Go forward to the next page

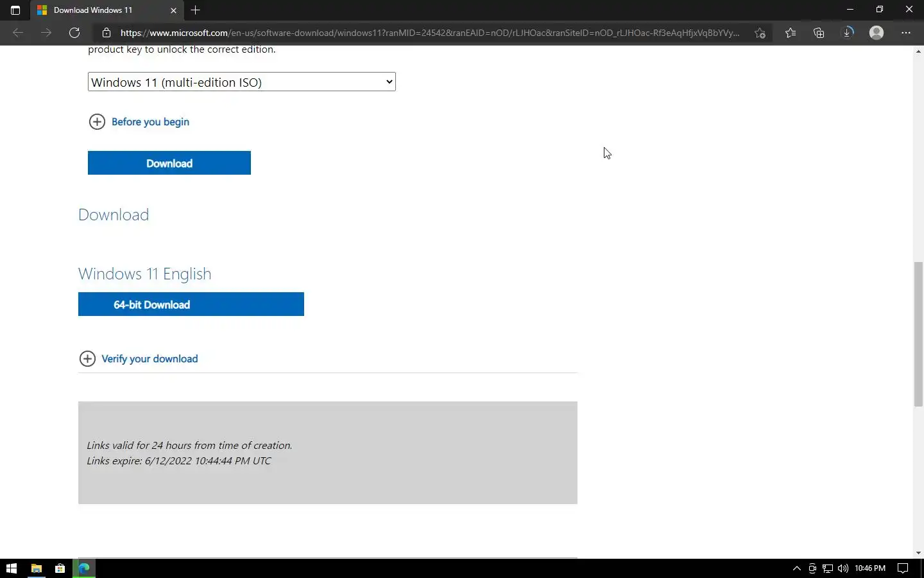(46, 33)
